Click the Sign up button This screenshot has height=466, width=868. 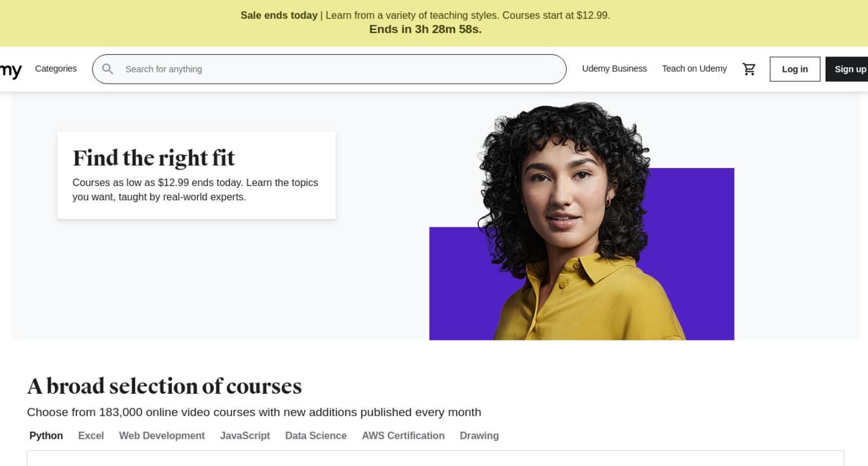[847, 69]
